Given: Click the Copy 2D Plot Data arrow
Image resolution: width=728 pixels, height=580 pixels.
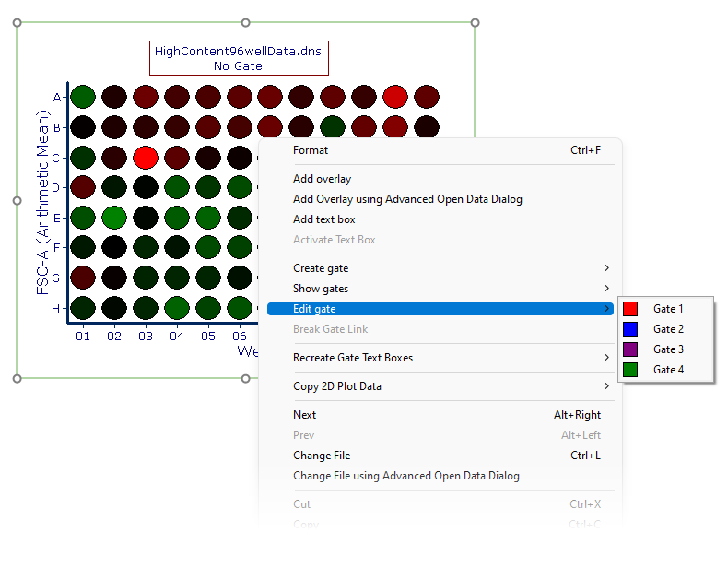Looking at the screenshot, I should [607, 386].
